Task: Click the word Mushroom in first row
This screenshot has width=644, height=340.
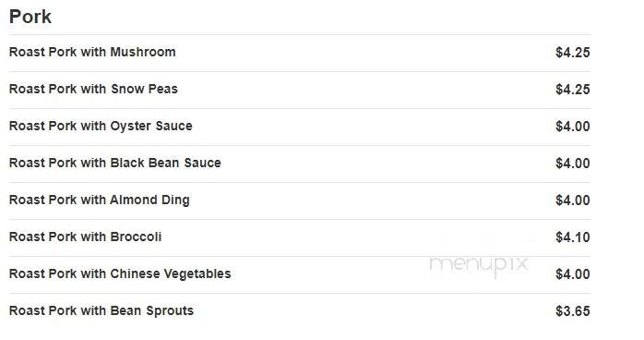Action: pyautogui.click(x=143, y=53)
